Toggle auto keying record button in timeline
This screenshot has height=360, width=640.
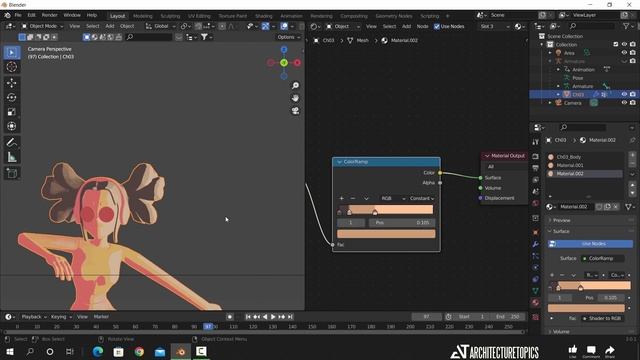pos(230,317)
